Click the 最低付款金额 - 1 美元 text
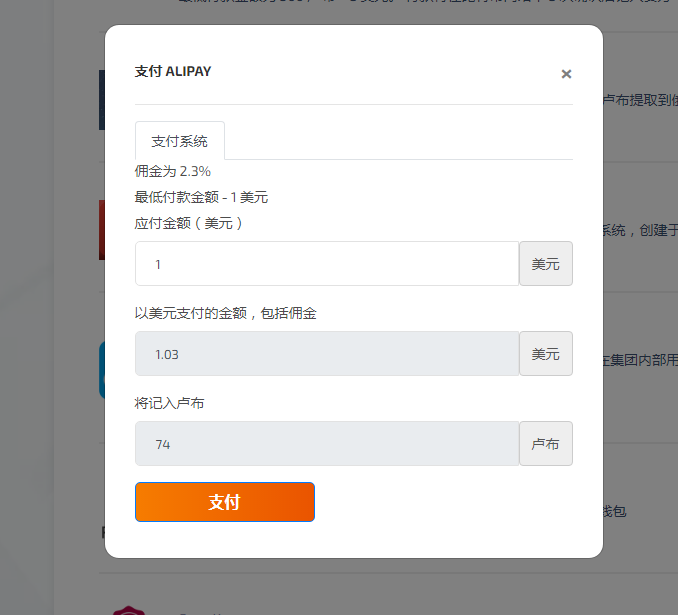This screenshot has width=678, height=615. click(x=201, y=197)
